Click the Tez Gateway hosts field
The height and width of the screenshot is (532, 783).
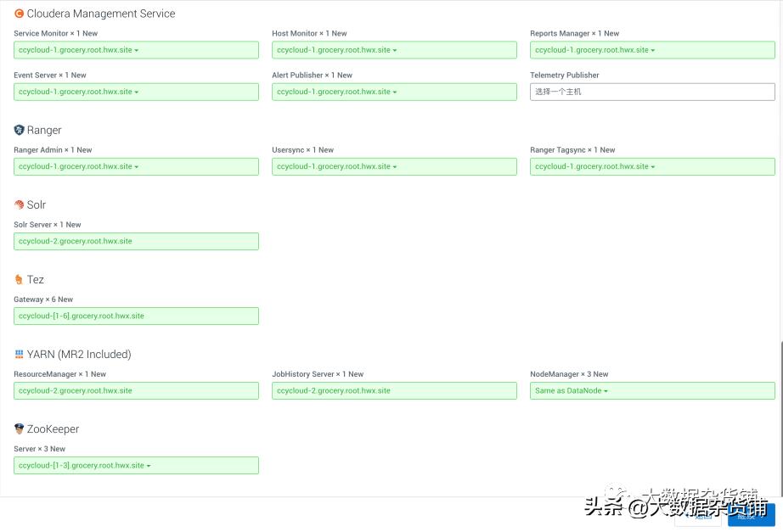click(x=136, y=316)
